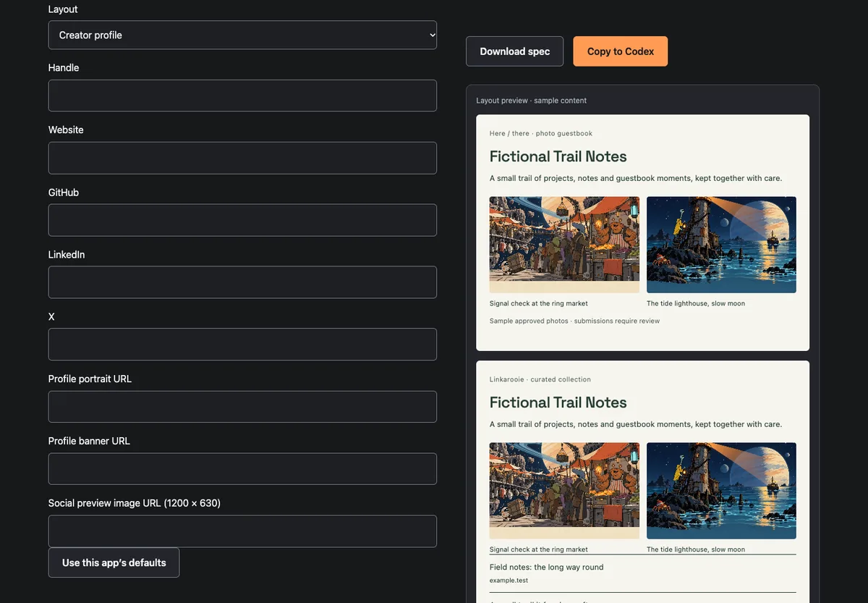Click the Profile banner URL field
Image resolution: width=868 pixels, height=603 pixels.
pos(242,469)
